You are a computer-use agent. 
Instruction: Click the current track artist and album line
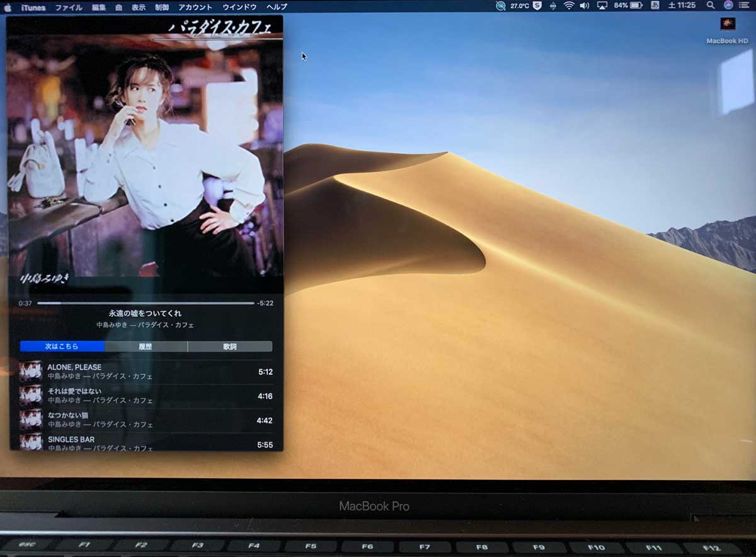146,325
